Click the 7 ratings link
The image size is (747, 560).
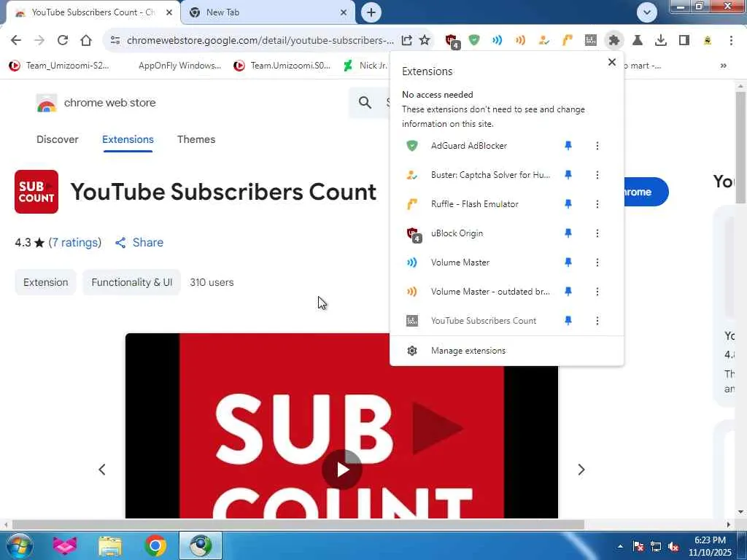[75, 242]
